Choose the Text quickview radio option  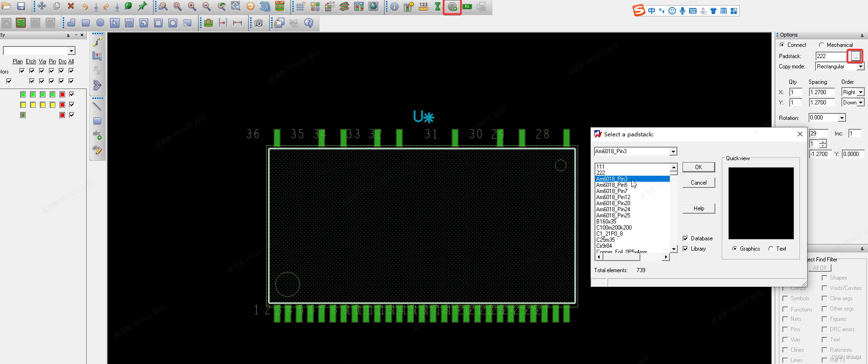[x=771, y=249]
